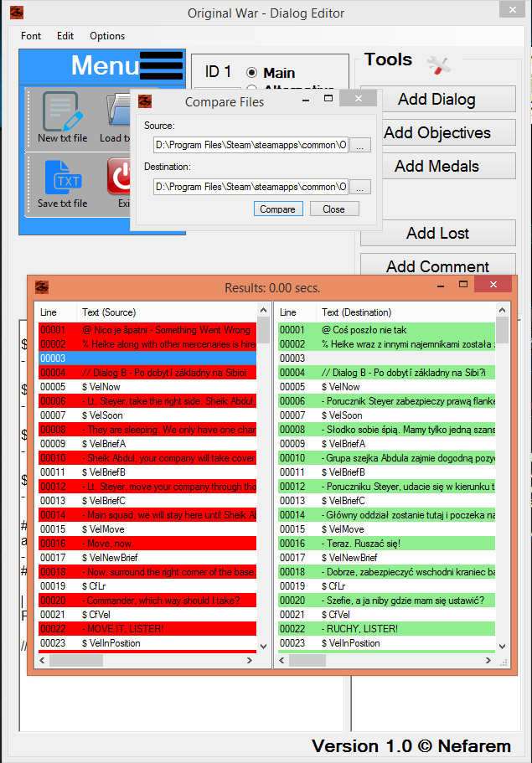The height and width of the screenshot is (763, 532).
Task: Select source row 00005 $ VelNow
Action: (147, 387)
